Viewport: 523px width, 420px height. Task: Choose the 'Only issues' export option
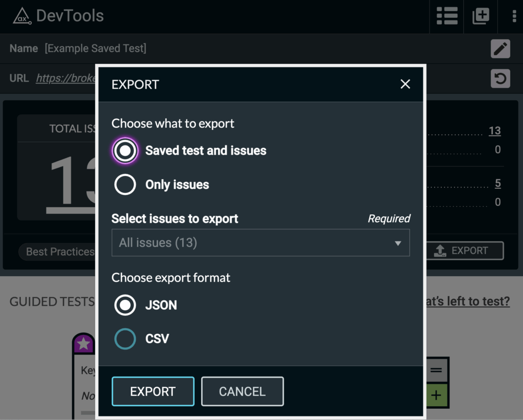tap(125, 185)
